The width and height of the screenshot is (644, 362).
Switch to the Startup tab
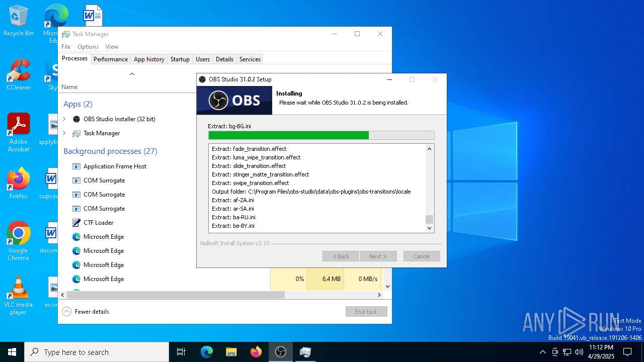180,59
